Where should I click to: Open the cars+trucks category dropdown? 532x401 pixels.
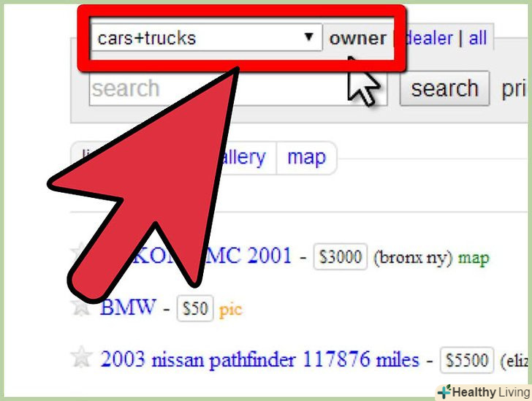[x=206, y=37]
